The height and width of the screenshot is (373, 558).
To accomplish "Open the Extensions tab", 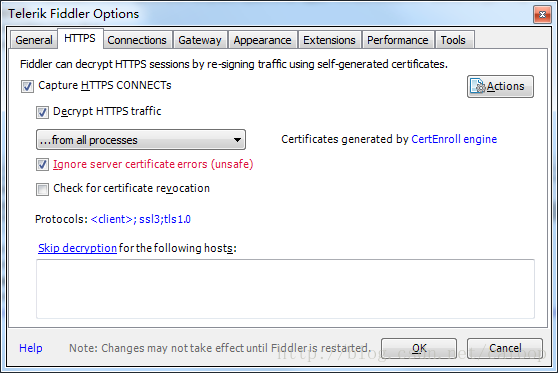I will pos(329,40).
